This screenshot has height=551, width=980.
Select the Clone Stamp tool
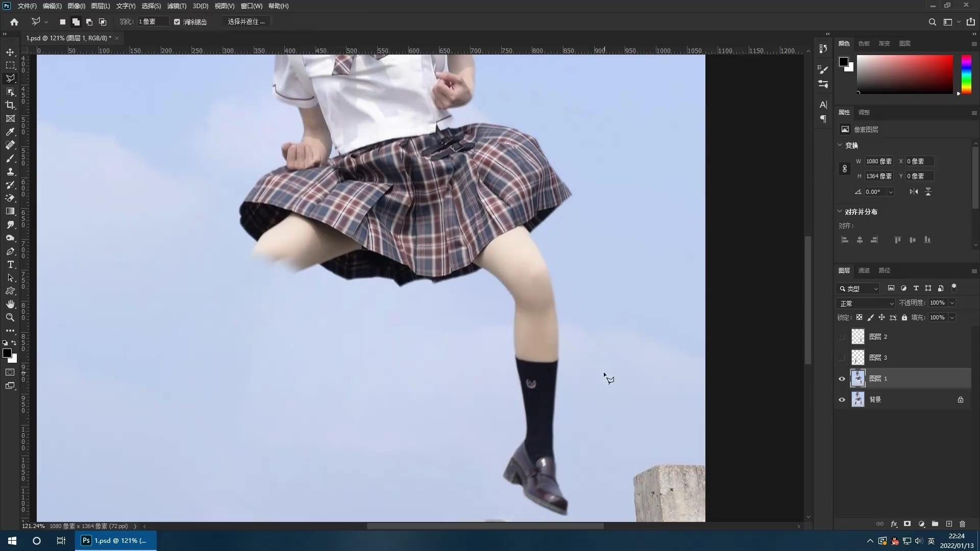click(10, 171)
